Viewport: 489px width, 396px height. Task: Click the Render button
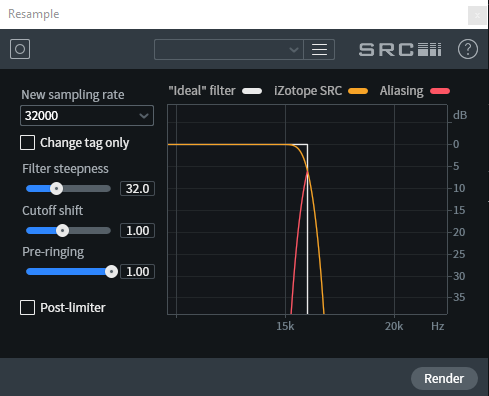pos(444,378)
